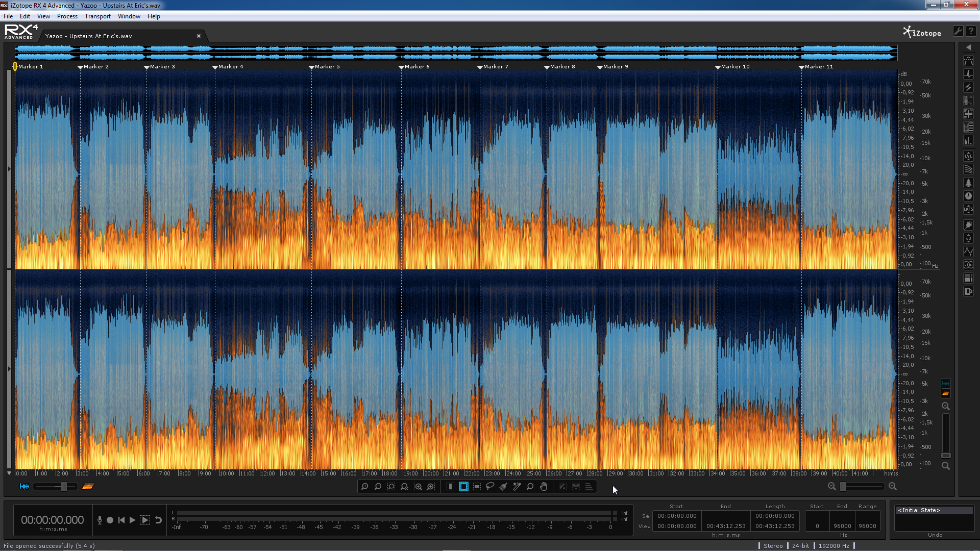Open the wrench preferences icon
Image resolution: width=980 pixels, height=551 pixels.
pos(958,32)
